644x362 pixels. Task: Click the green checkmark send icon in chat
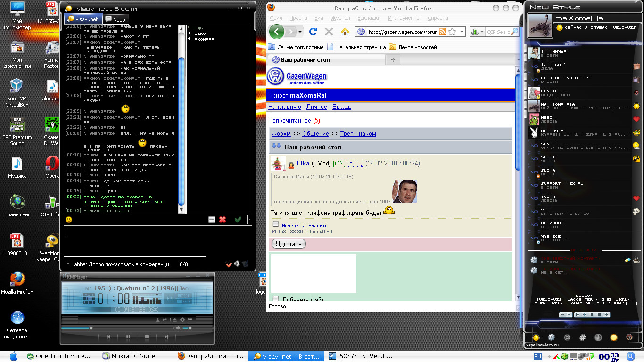click(238, 220)
